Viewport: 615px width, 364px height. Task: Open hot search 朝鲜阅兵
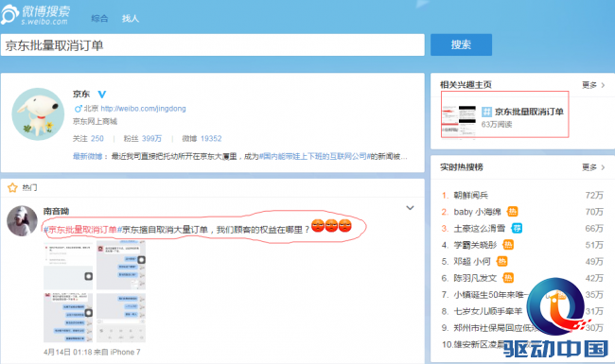click(x=470, y=195)
